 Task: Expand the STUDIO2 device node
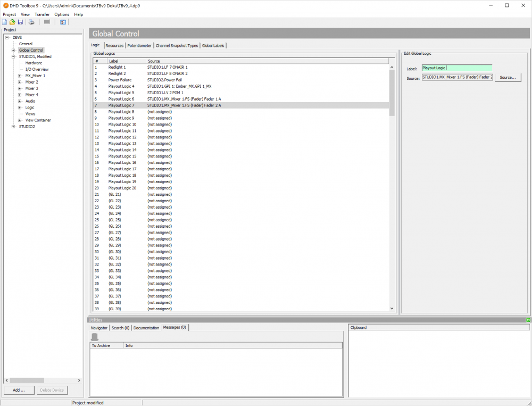13,127
